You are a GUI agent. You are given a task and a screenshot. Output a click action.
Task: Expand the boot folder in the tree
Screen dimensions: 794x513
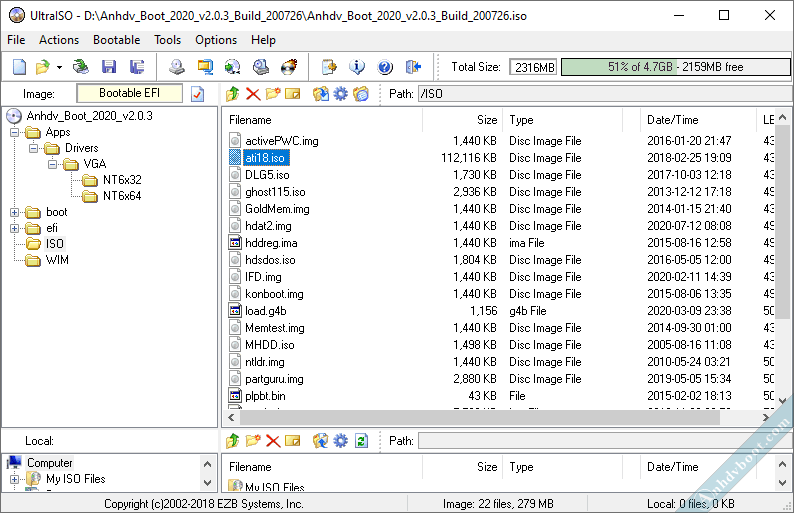[15, 212]
